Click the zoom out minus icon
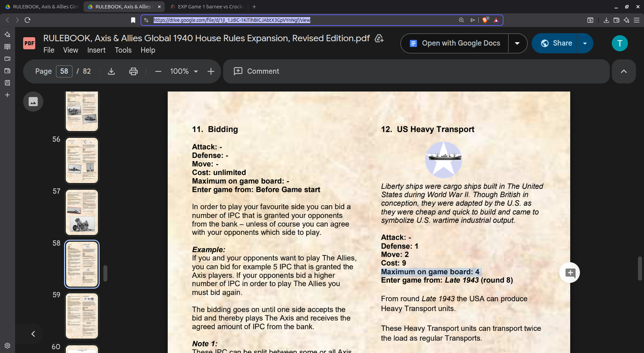The width and height of the screenshot is (644, 353). (x=158, y=71)
